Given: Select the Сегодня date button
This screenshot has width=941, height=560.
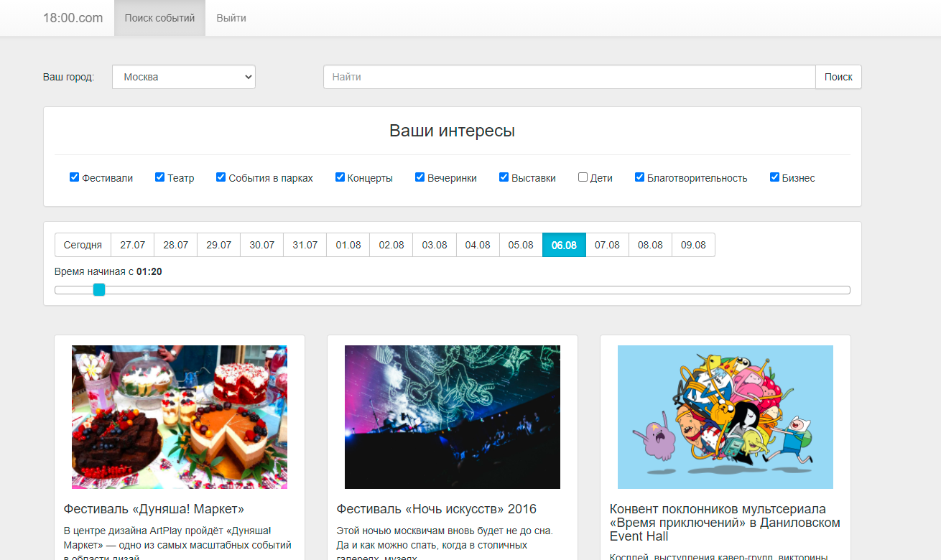Looking at the screenshot, I should (83, 245).
